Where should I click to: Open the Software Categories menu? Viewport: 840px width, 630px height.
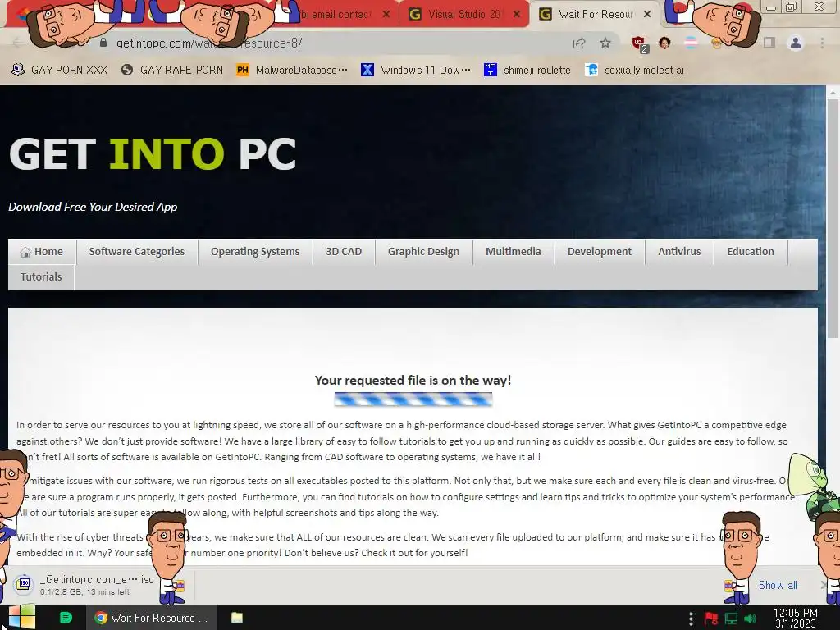pyautogui.click(x=137, y=252)
